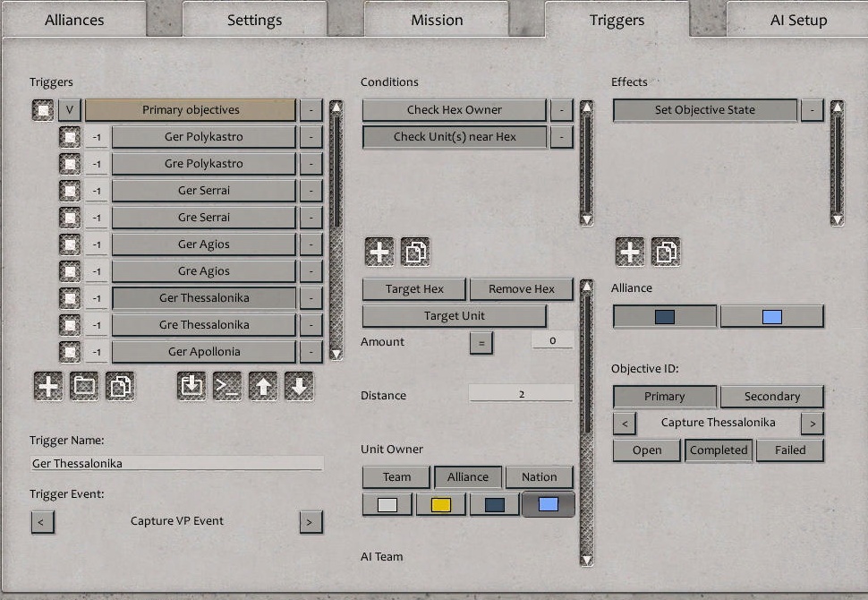Image resolution: width=868 pixels, height=600 pixels.
Task: Set objective state to Open
Action: pos(647,450)
